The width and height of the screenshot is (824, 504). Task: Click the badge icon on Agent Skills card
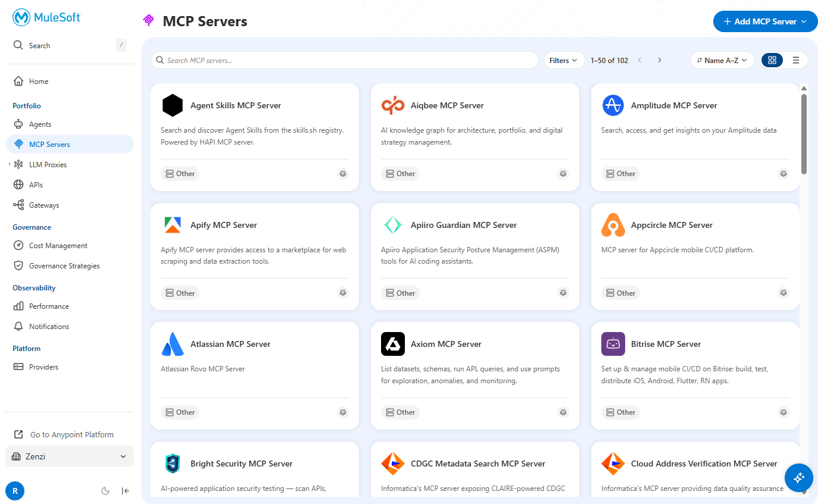343,174
